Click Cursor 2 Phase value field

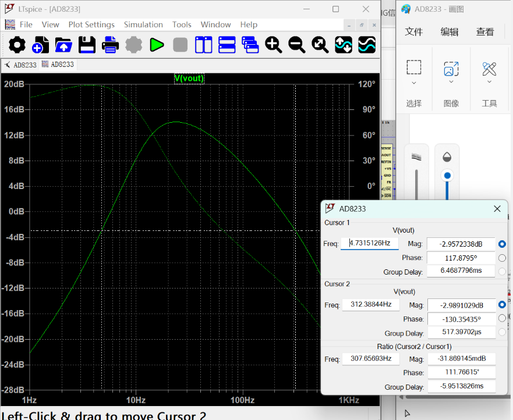click(x=461, y=319)
